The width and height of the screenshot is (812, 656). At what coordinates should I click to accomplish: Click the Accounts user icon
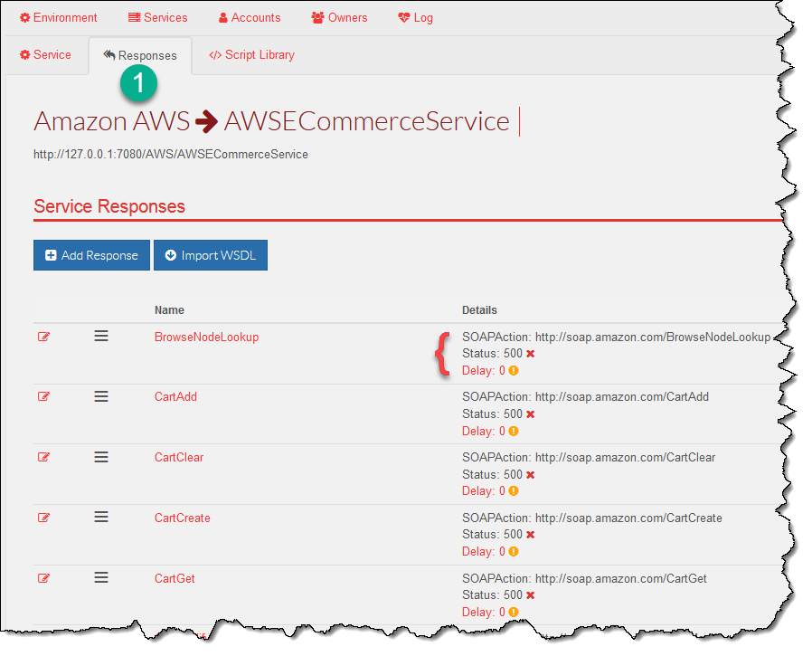[x=223, y=18]
